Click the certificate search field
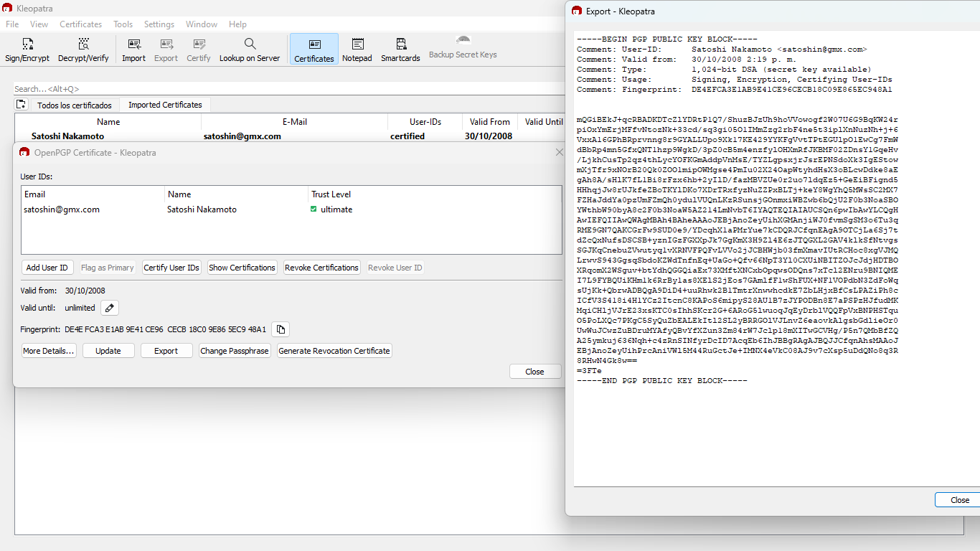This screenshot has width=980, height=551. (x=287, y=89)
